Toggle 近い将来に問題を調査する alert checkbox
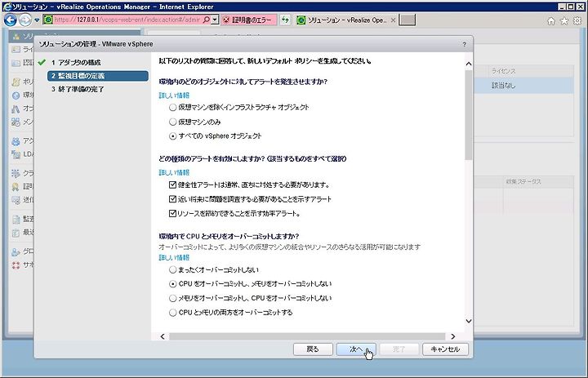This screenshot has width=588, height=378. coord(172,198)
